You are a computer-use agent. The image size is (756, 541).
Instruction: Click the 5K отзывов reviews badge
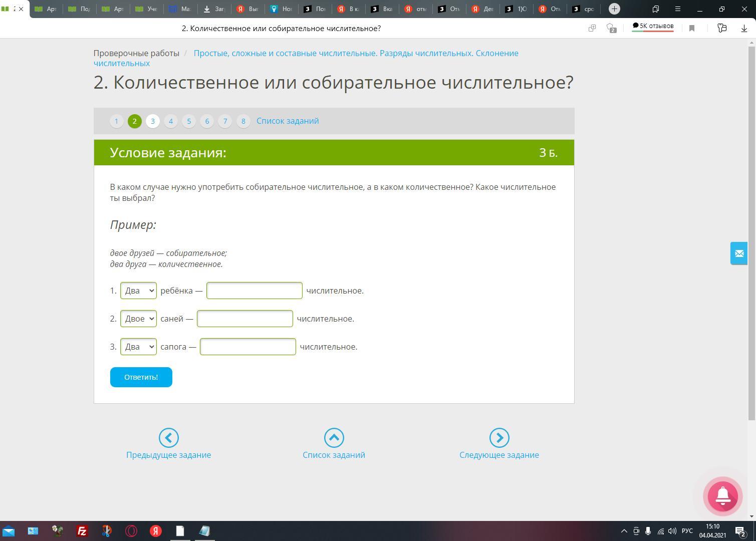[x=653, y=27]
